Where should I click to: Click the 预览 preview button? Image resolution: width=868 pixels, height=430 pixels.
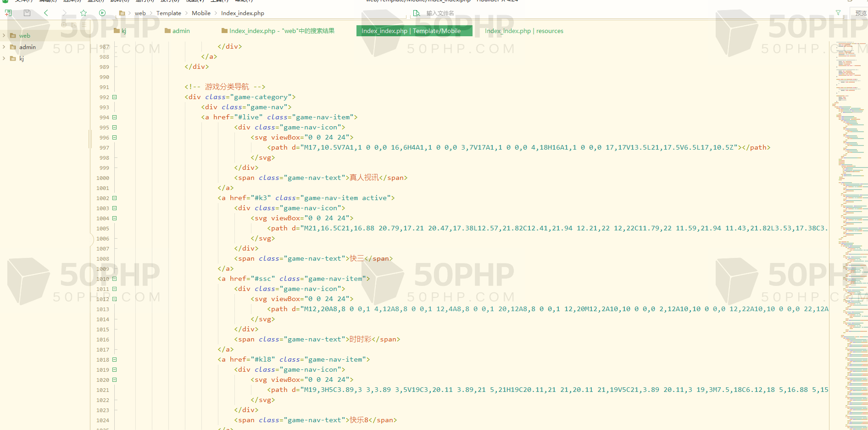861,13
